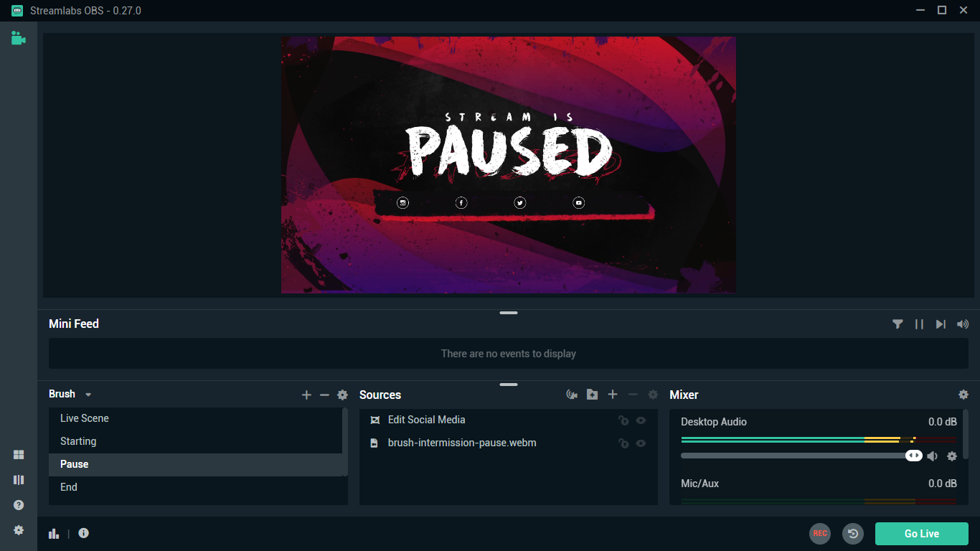Screen dimensions: 980x551
Task: Select the Live Scene scene
Action: pos(195,418)
